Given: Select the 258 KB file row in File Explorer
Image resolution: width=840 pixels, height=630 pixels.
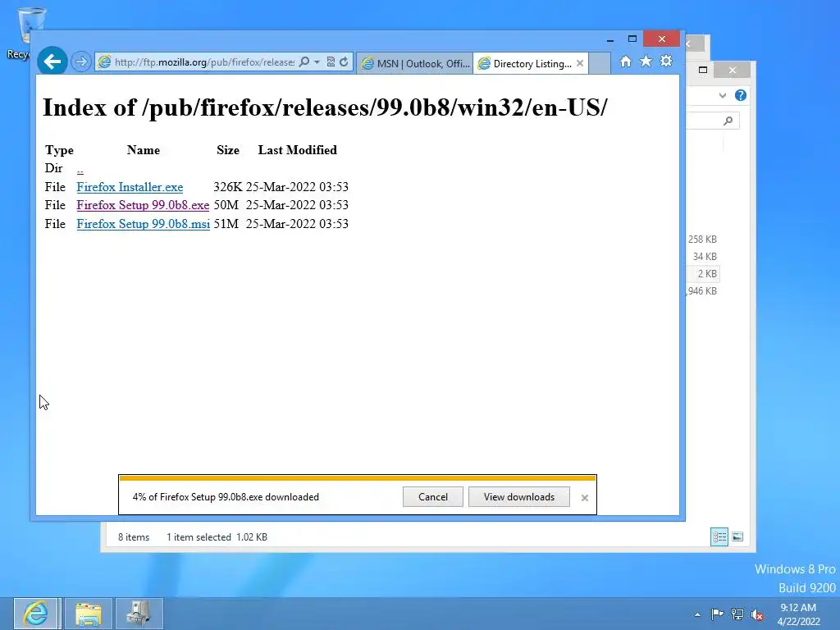Looking at the screenshot, I should tap(702, 240).
